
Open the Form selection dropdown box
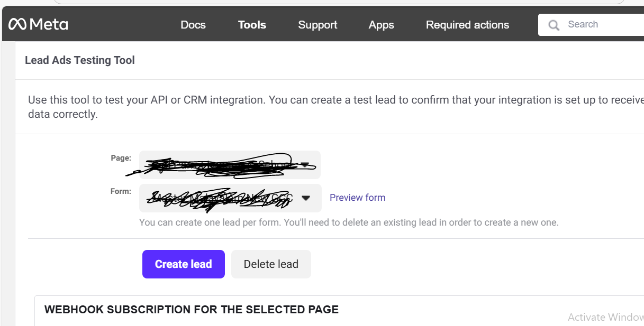[x=222, y=198]
